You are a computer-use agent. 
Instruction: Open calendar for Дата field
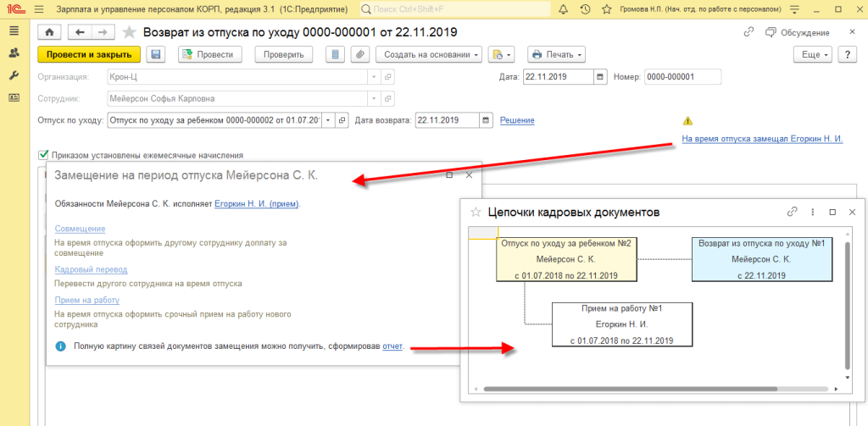point(599,77)
